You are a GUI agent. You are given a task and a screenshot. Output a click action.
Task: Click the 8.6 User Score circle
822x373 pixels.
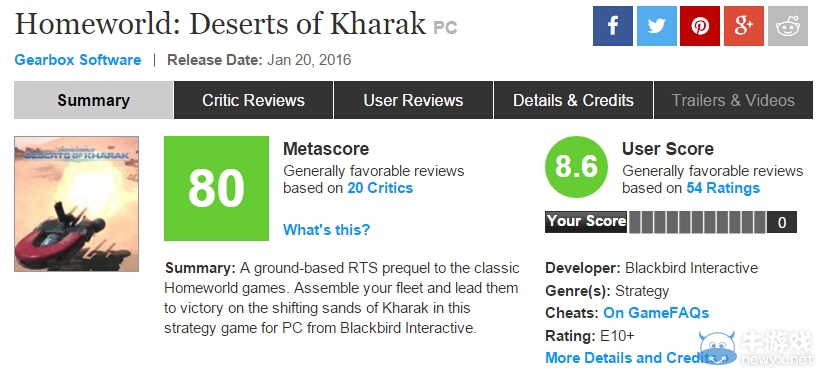pyautogui.click(x=576, y=168)
